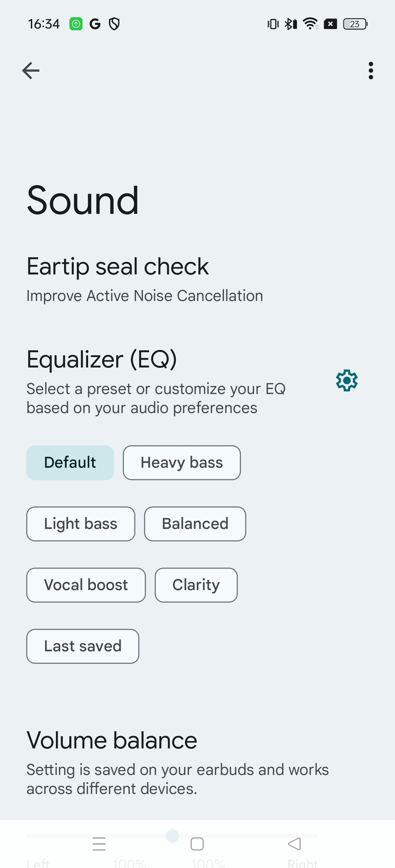Screen dimensions: 395x868
Task: Pick the Vocal boost preset
Action: point(86,585)
